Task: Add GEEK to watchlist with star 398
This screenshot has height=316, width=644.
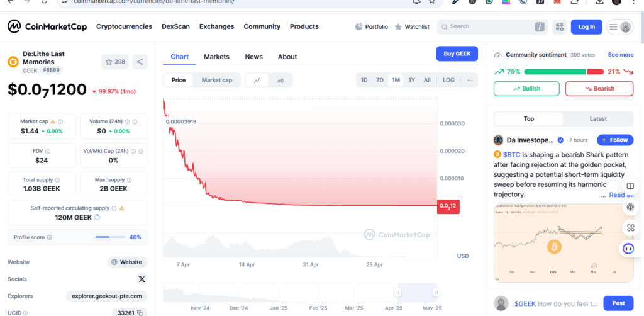Action: coord(115,62)
